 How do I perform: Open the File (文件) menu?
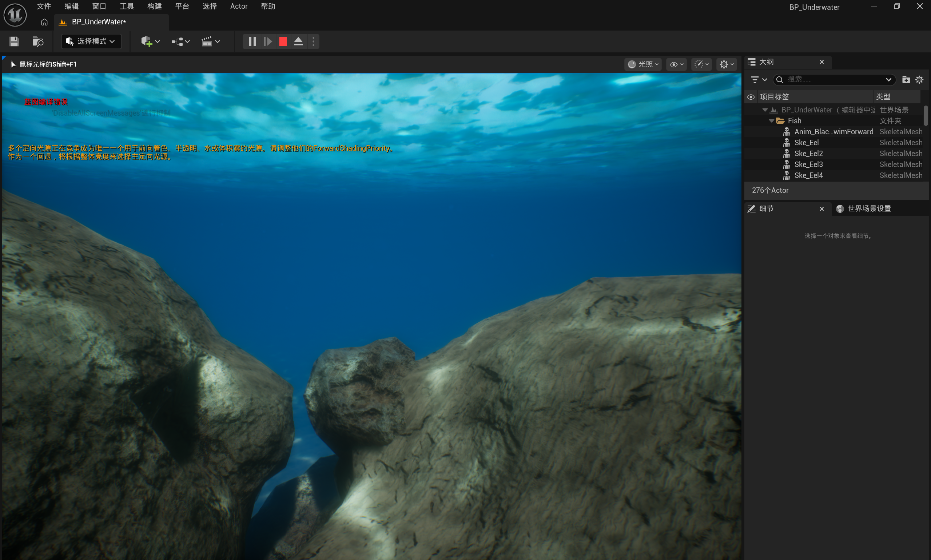(x=44, y=7)
